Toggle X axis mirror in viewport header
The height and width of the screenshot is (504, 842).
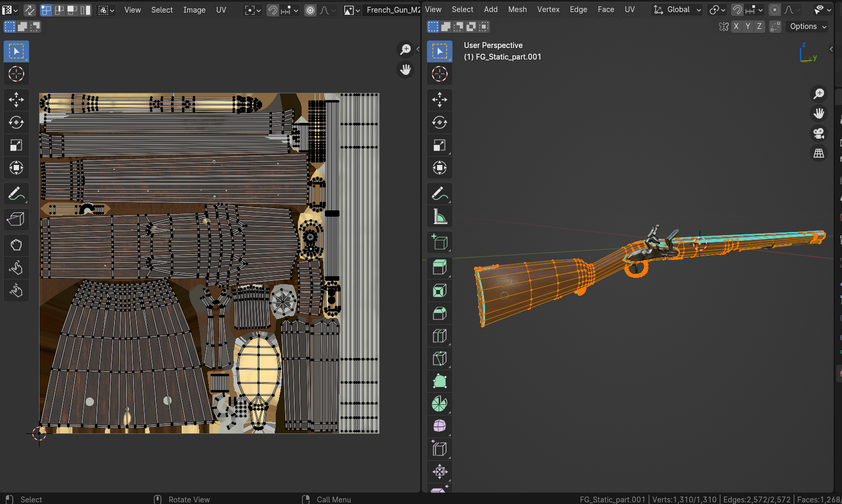coord(736,26)
